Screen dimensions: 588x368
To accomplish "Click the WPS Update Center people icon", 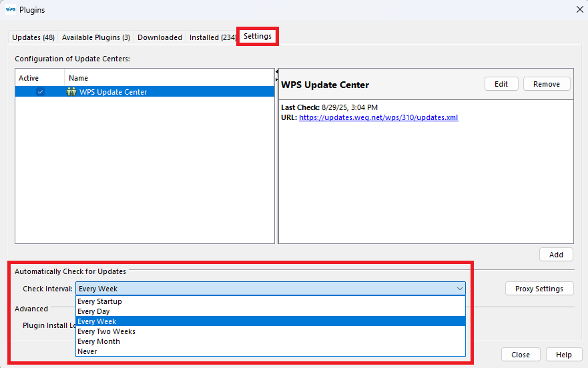I will pyautogui.click(x=71, y=92).
